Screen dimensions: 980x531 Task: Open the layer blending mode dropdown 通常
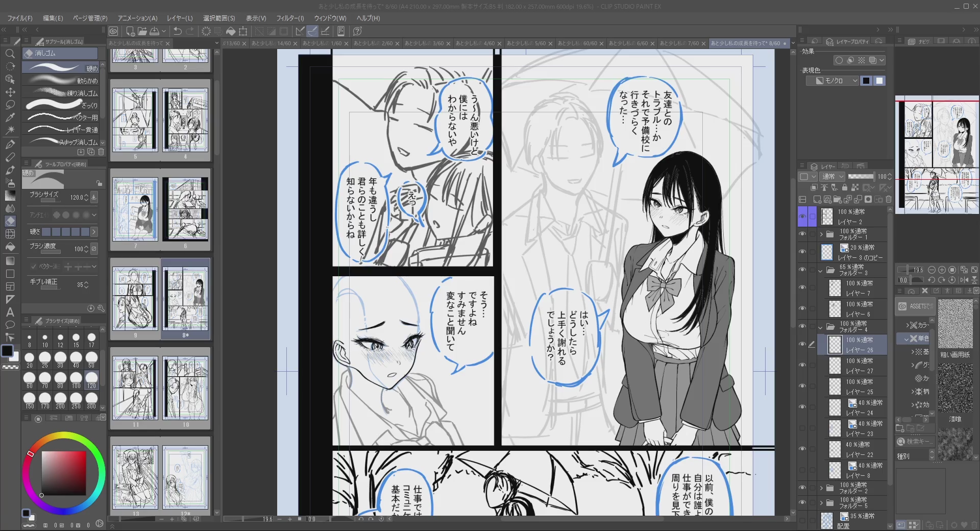833,177
